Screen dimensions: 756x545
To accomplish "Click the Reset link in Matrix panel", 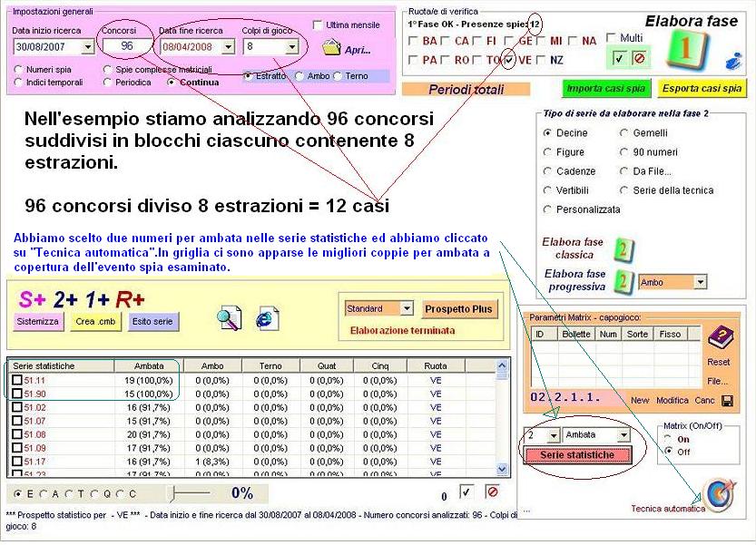I will click(x=718, y=362).
